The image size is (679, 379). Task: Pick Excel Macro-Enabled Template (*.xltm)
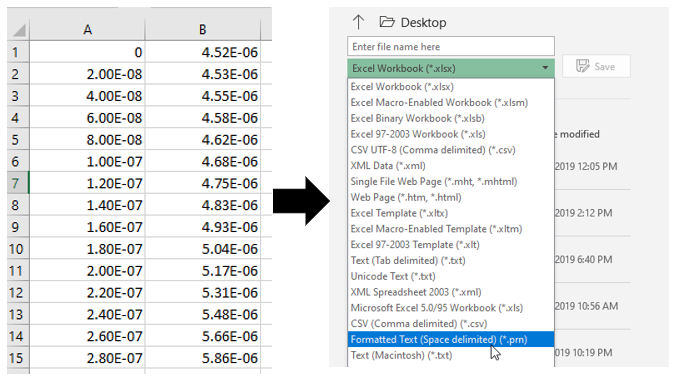pyautogui.click(x=451, y=229)
